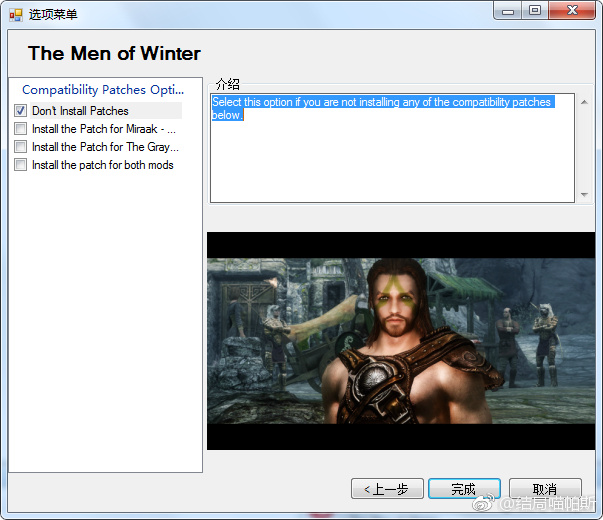Viewport: 603px width, 520px height.
Task: Select the Install the Patch for Miraak label
Action: point(104,129)
